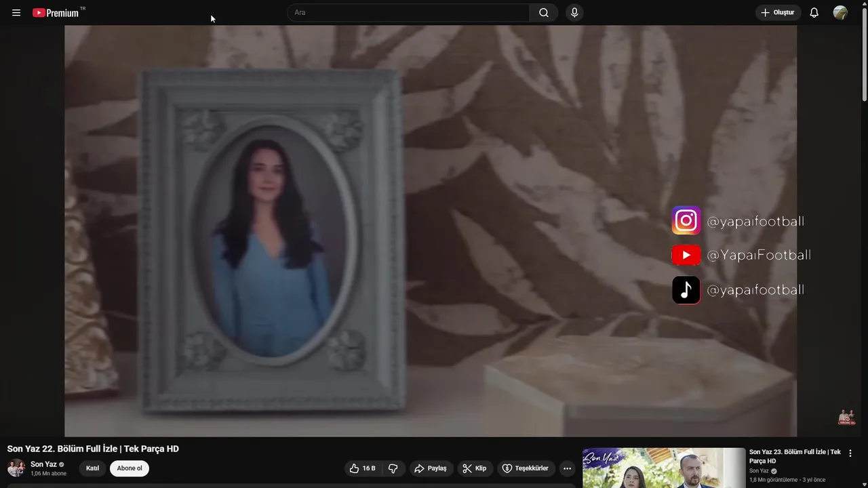Open the Oluştur create menu
This screenshot has width=868, height=488.
point(778,13)
